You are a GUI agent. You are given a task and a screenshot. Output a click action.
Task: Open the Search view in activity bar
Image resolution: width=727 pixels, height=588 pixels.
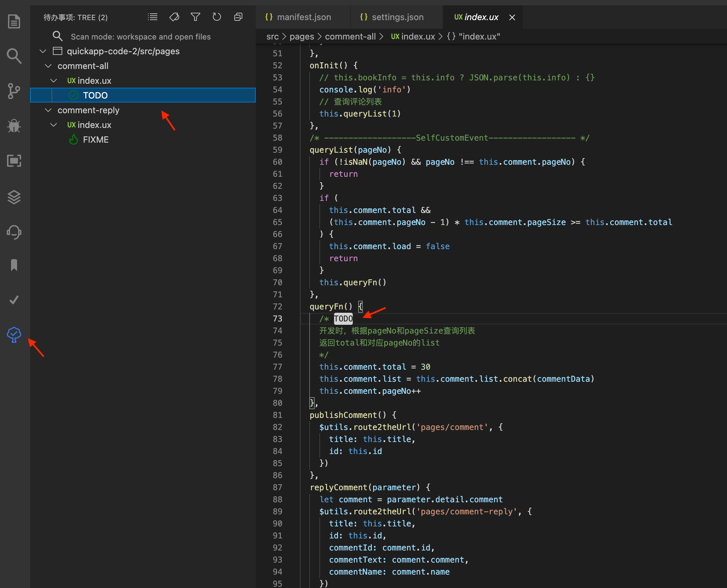pos(14,56)
